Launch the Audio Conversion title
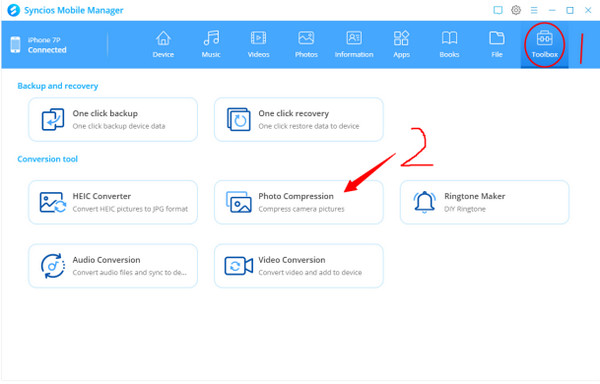Image resolution: width=600 pixels, height=384 pixels. (106, 260)
